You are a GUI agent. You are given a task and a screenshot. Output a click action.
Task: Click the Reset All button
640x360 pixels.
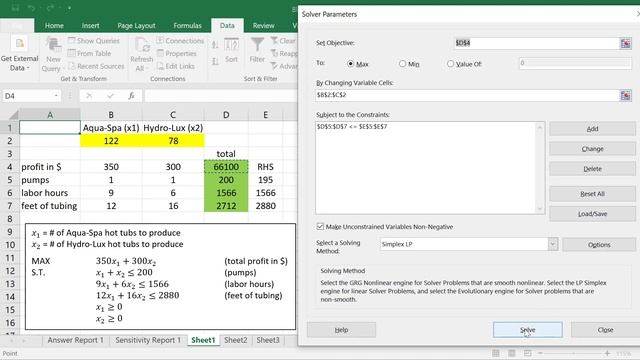coord(592,194)
